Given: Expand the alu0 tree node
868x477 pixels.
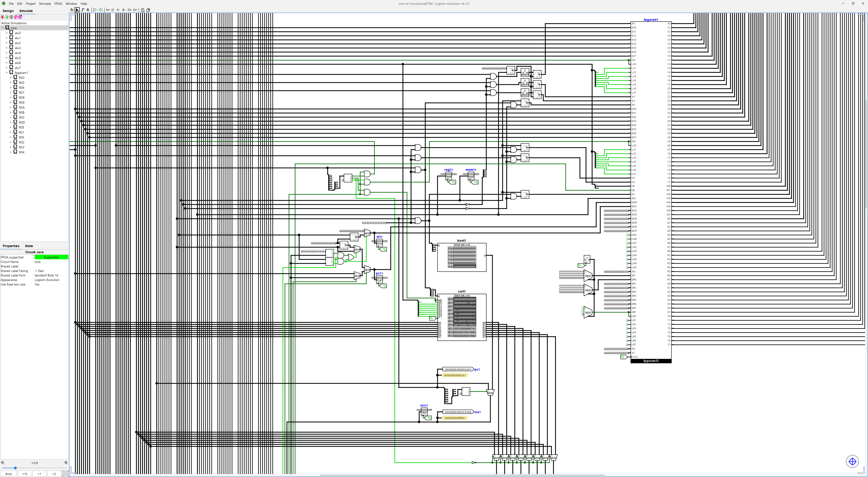Looking at the screenshot, I should point(7,33).
